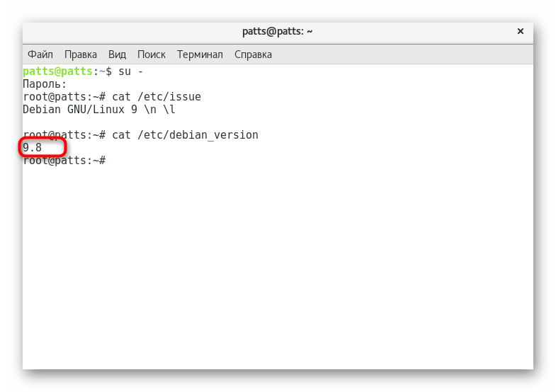Screen dimensions: 556x392
Task: Click the "Пароль:" password prompt line
Action: pyautogui.click(x=45, y=84)
